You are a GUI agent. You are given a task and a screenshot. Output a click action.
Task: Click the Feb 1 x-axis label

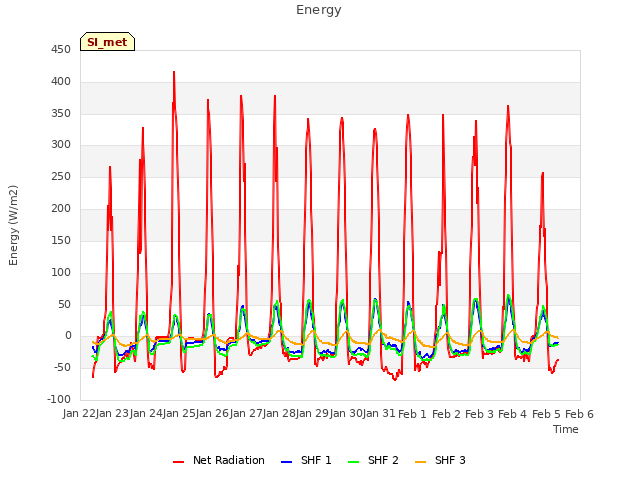[x=412, y=414]
